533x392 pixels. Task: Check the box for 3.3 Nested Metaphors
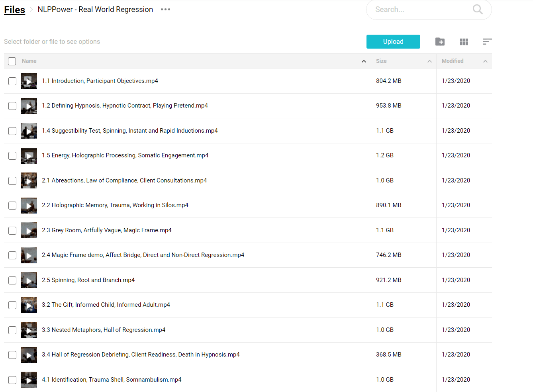coord(12,330)
